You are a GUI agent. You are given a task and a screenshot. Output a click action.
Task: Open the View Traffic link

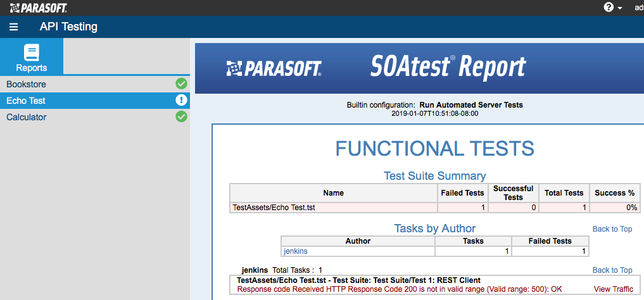[x=614, y=289]
